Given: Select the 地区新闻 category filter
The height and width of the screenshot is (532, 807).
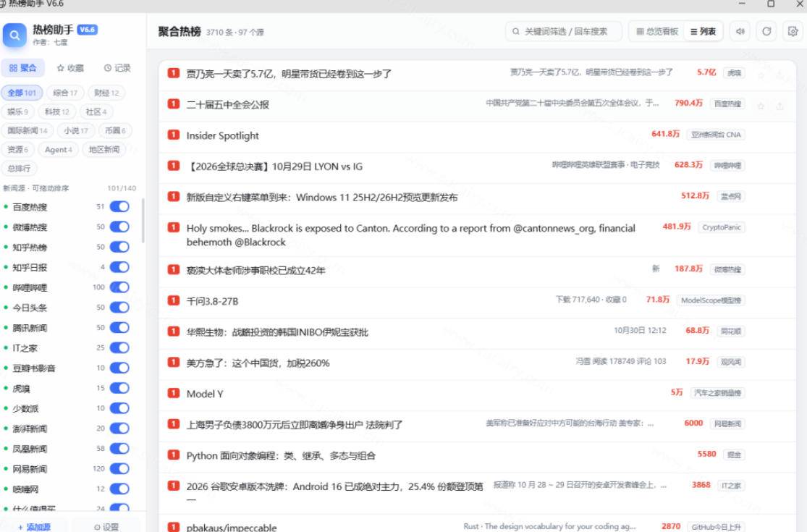Looking at the screenshot, I should (x=104, y=150).
